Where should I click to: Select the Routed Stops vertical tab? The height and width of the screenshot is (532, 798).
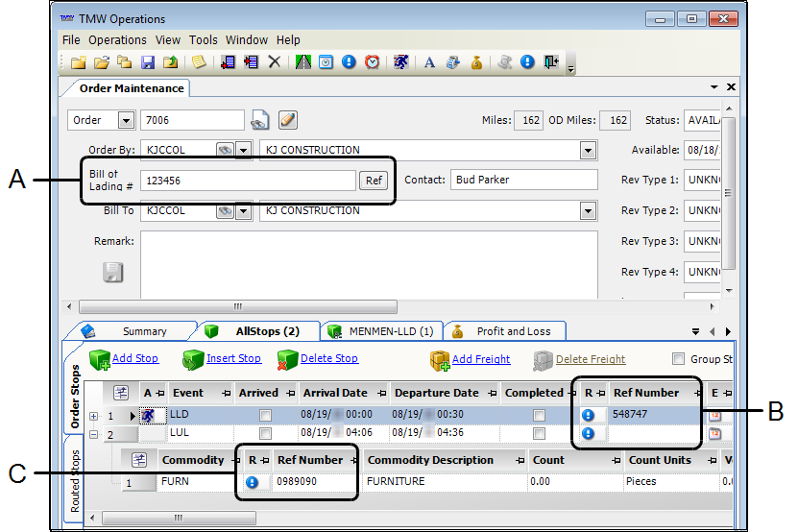point(75,481)
